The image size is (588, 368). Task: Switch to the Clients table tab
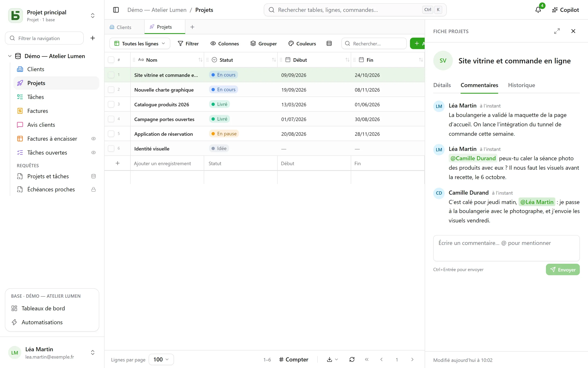point(124,27)
